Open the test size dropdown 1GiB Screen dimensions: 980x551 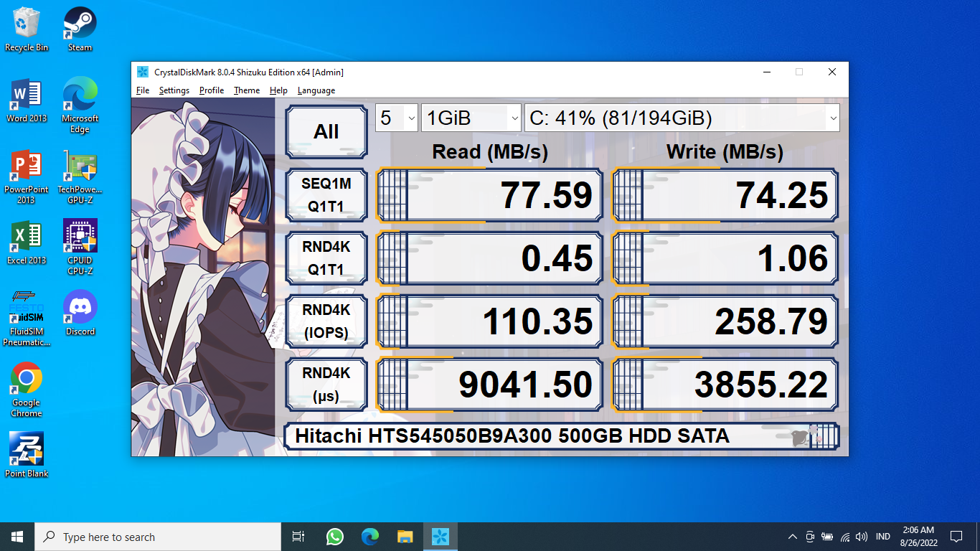471,118
